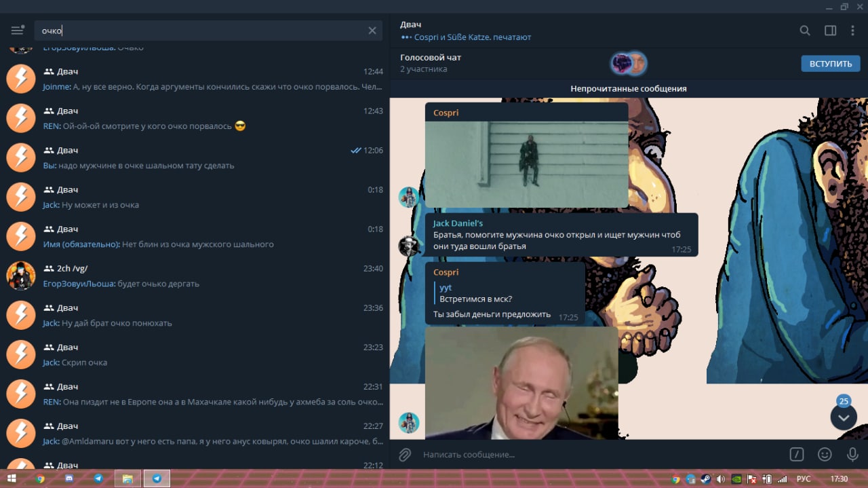
Task: Open Jack's "Скрип очка" result at 23:23
Action: (x=195, y=354)
